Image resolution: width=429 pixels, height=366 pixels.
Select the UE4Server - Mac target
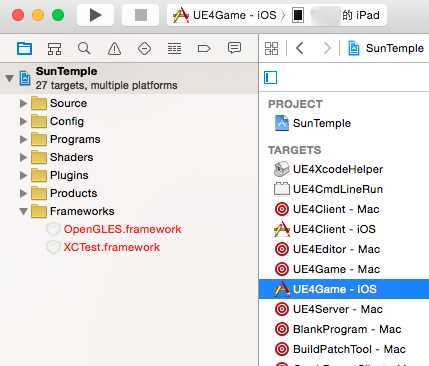tap(344, 309)
